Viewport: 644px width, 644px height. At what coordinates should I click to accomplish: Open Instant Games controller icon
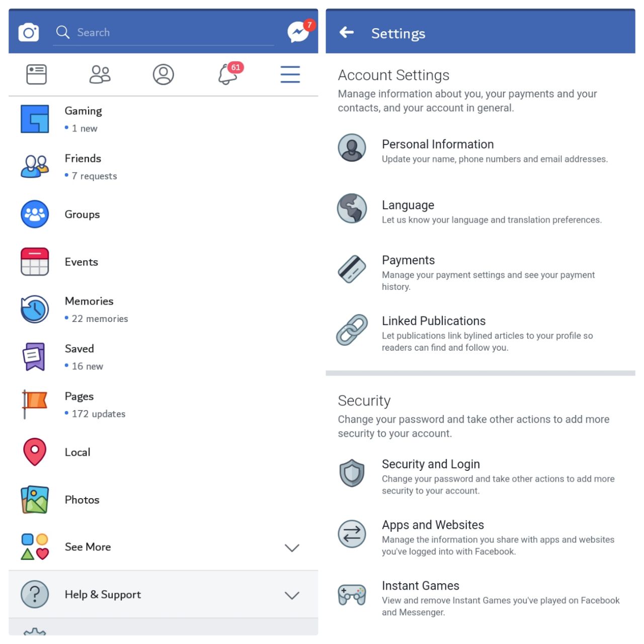pyautogui.click(x=352, y=595)
